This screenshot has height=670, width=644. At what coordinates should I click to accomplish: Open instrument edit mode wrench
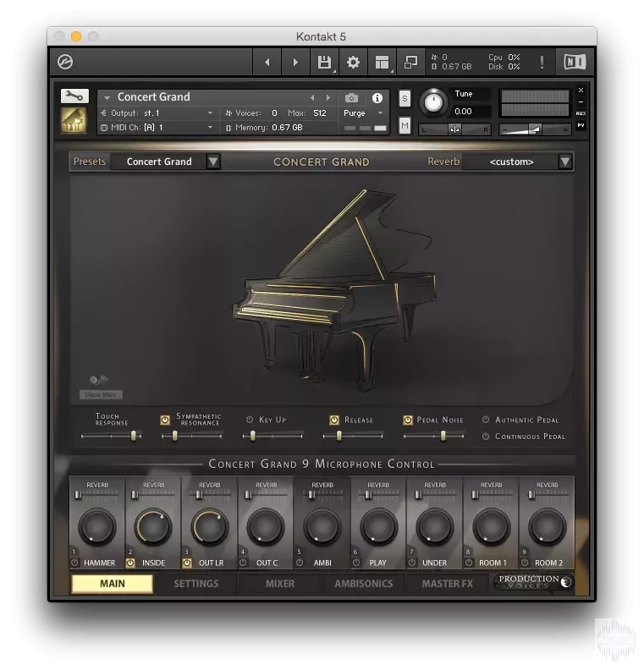(x=74, y=96)
